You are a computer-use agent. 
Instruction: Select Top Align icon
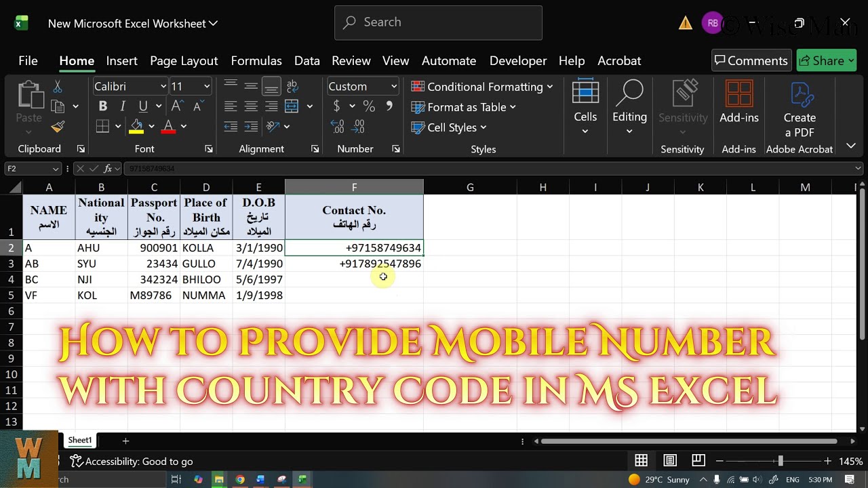231,86
